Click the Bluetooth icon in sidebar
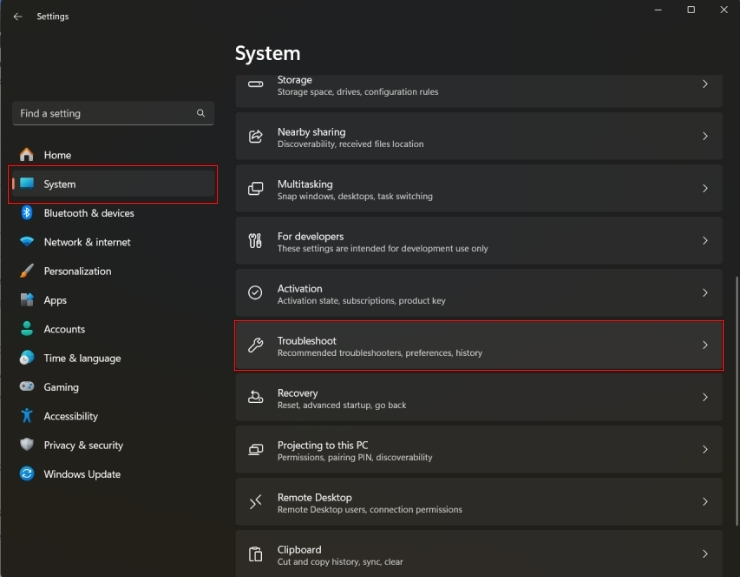 coord(27,213)
